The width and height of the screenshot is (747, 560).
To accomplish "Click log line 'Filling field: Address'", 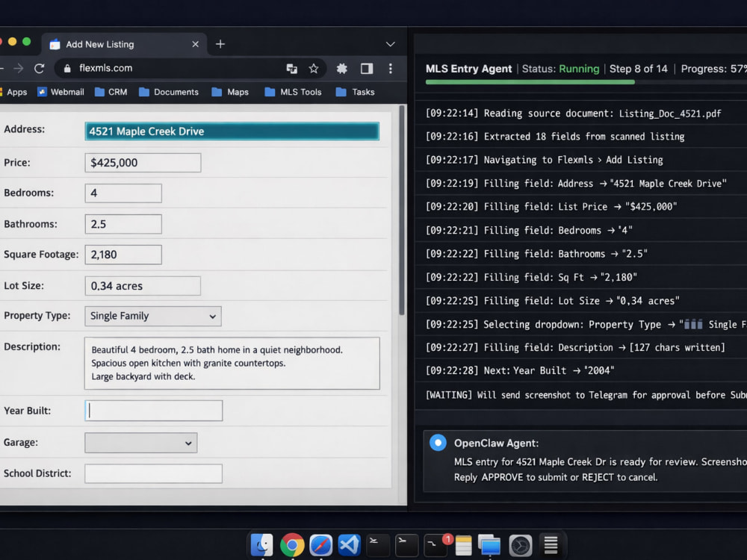I will point(576,184).
